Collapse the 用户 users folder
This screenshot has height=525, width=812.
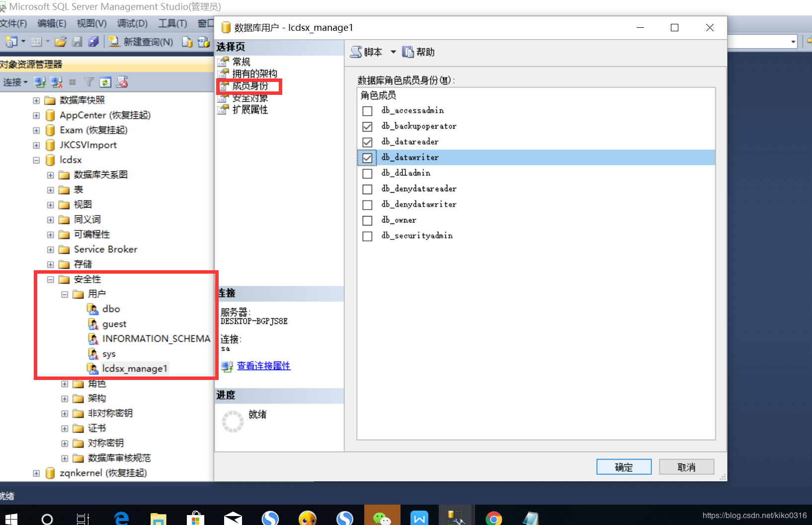point(65,294)
